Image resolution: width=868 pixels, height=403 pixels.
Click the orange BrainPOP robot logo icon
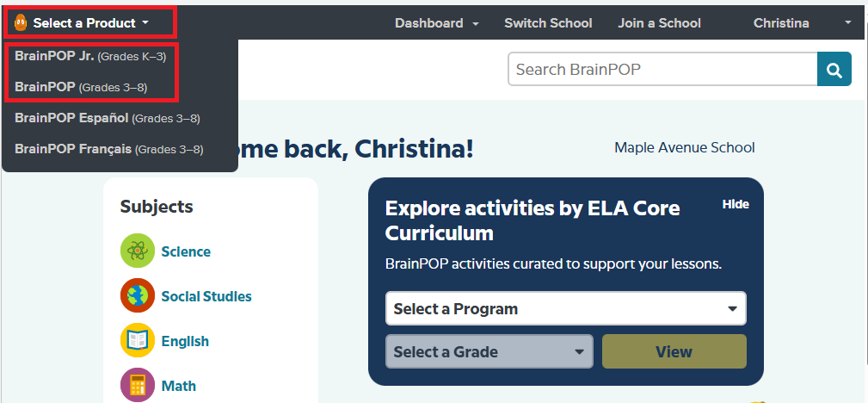coord(22,23)
